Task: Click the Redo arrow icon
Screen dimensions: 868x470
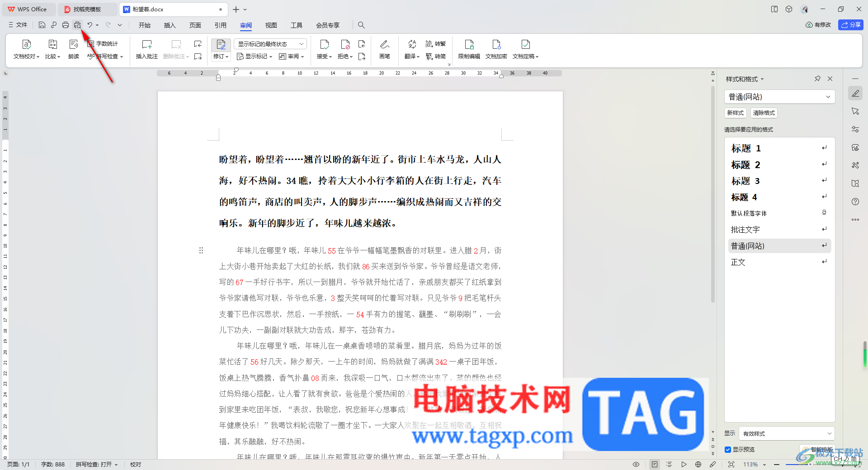Action: pos(108,25)
